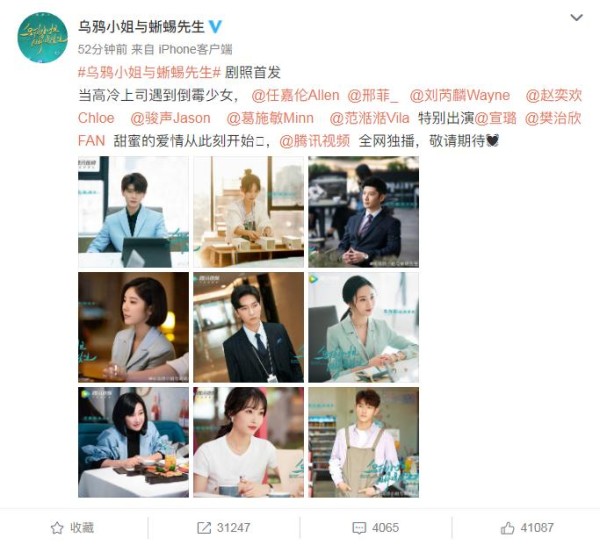Open the #乌鸦小姐与蜥蜴先生# hashtag
This screenshot has height=545, width=600.
pos(150,72)
